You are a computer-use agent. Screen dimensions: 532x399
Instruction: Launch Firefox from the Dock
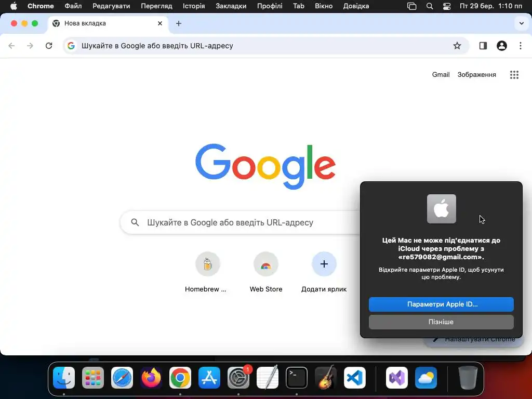(151, 378)
